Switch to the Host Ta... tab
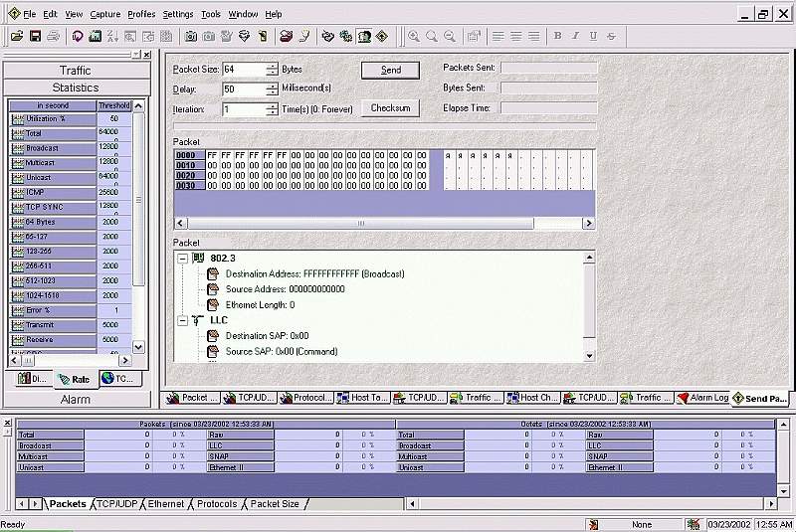This screenshot has height=532, width=796. click(362, 398)
